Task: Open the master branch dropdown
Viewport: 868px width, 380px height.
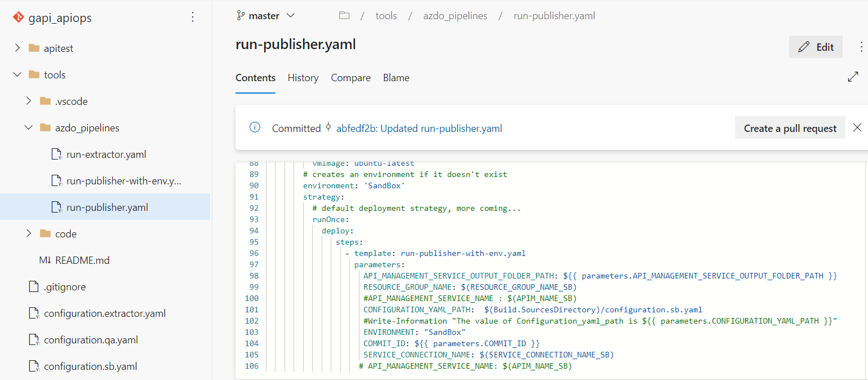Action: (x=291, y=15)
